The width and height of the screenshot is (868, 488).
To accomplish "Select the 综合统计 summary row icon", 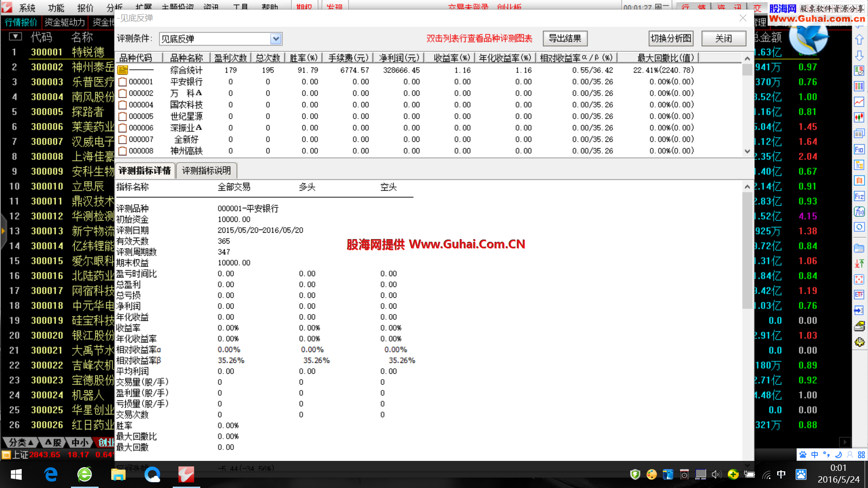I will click(x=123, y=70).
